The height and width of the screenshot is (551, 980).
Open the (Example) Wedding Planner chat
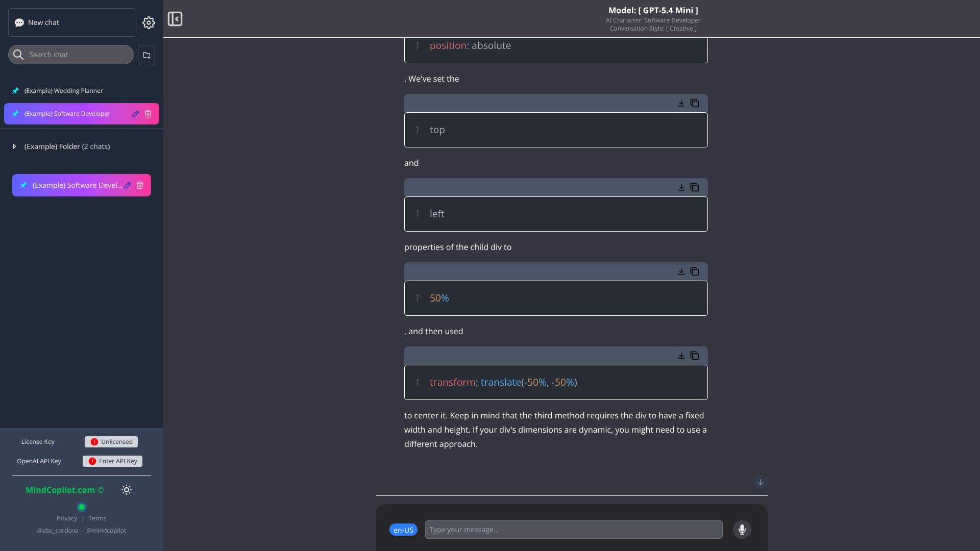pyautogui.click(x=64, y=91)
